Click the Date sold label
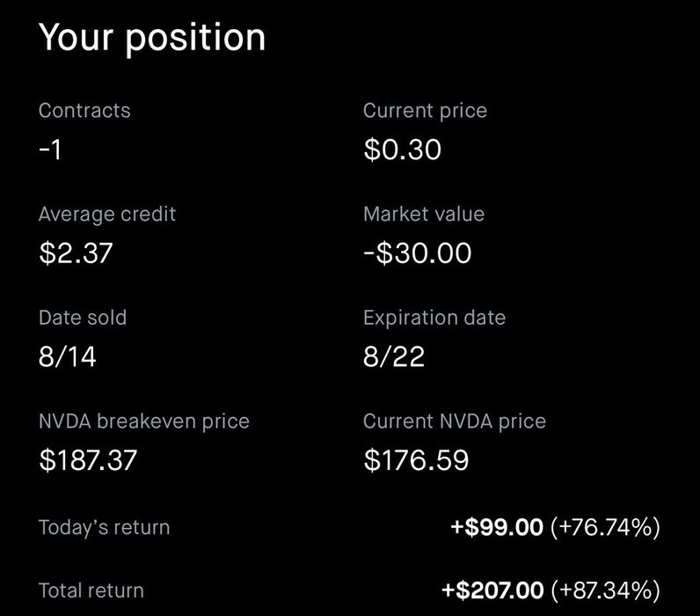The width and height of the screenshot is (700, 616). 83,318
